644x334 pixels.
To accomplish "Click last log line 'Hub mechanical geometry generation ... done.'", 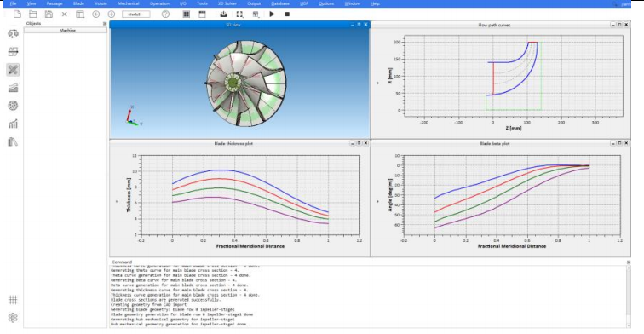I will [179, 324].
